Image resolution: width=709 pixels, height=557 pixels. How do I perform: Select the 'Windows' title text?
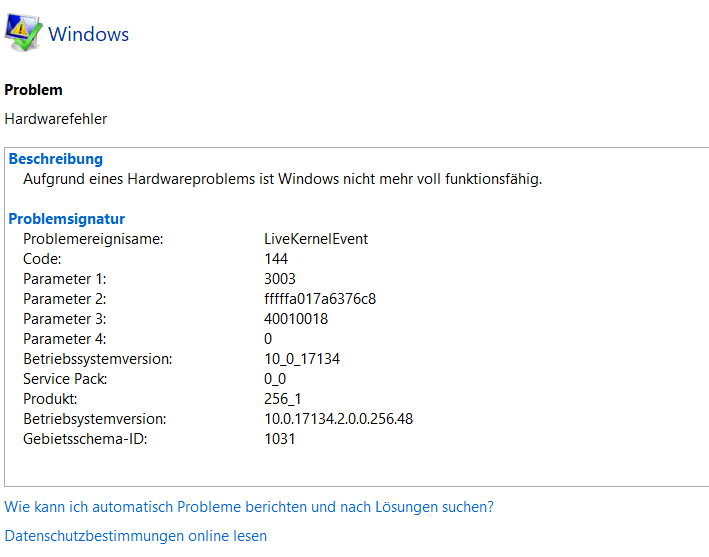(x=89, y=34)
